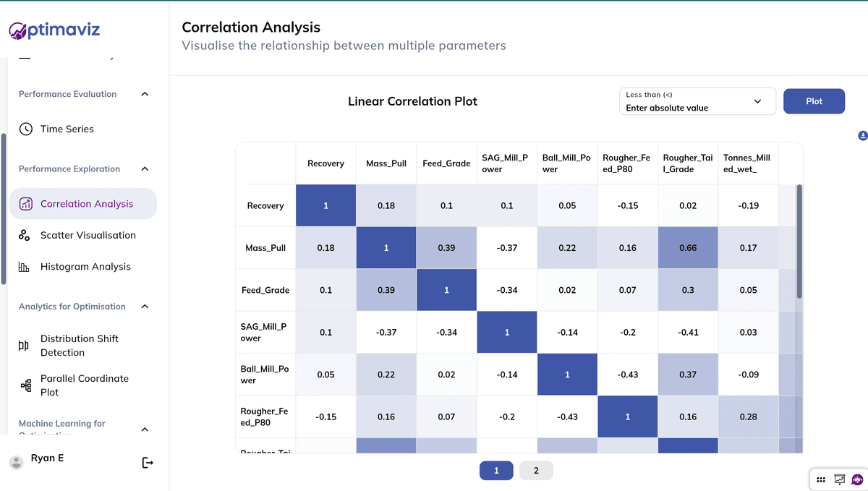
Task: Collapse the Performance Exploration section
Action: pyautogui.click(x=145, y=169)
